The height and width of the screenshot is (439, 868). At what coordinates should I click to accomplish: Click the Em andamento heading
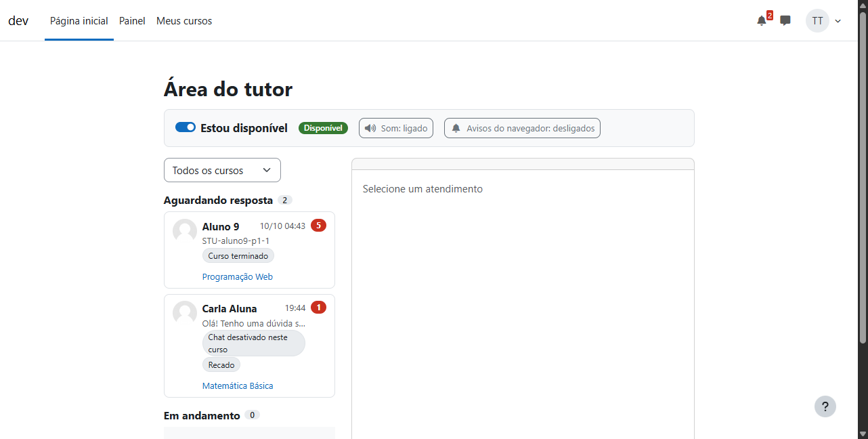pos(202,415)
